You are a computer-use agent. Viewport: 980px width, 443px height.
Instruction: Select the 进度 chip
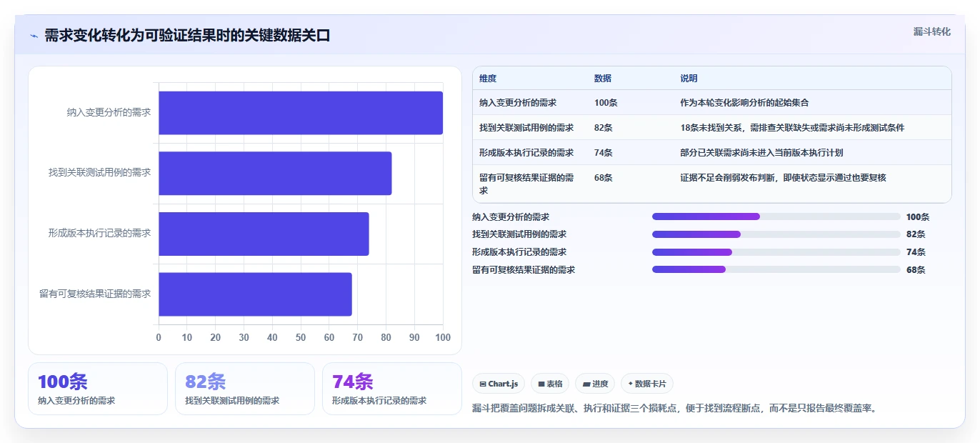click(x=595, y=384)
